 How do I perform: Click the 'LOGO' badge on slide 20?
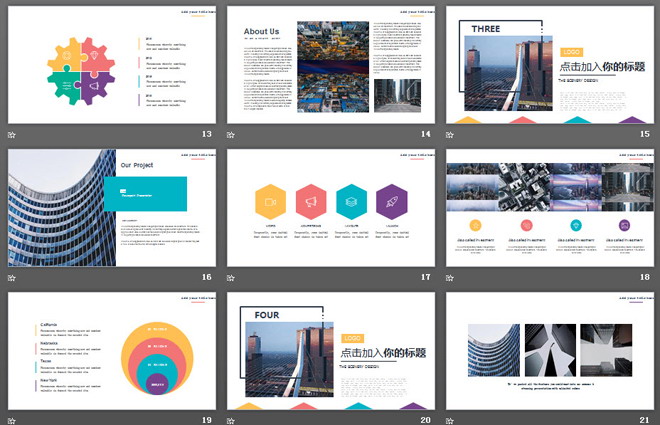352,338
